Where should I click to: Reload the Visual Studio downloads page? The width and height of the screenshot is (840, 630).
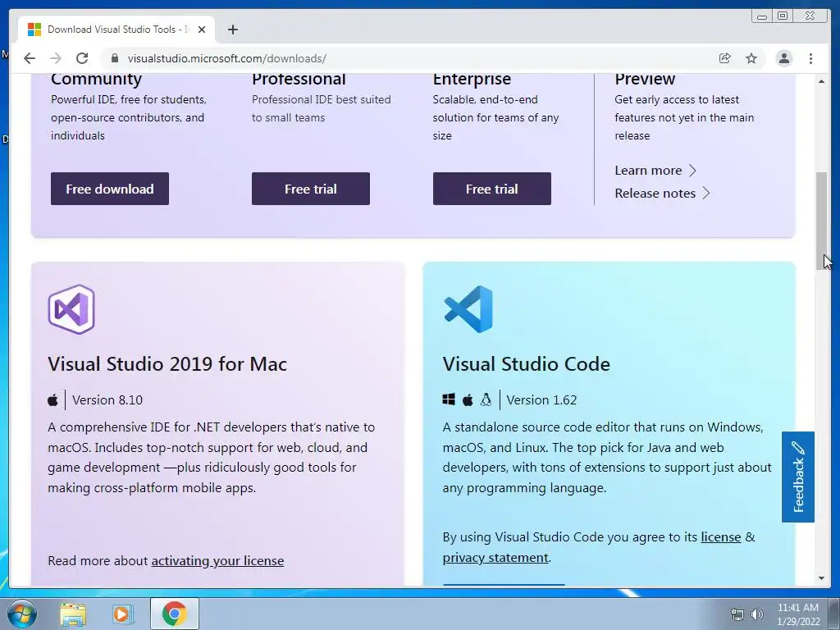point(81,58)
